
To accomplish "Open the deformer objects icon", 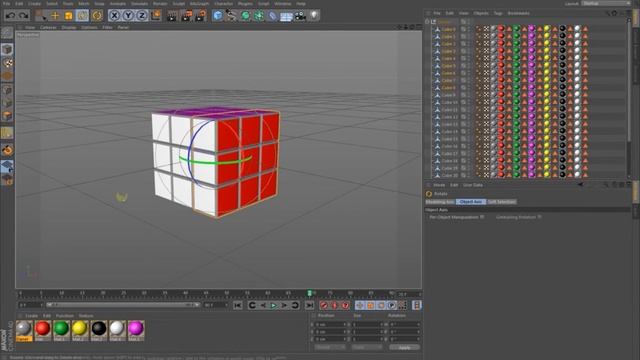I will pos(273,16).
